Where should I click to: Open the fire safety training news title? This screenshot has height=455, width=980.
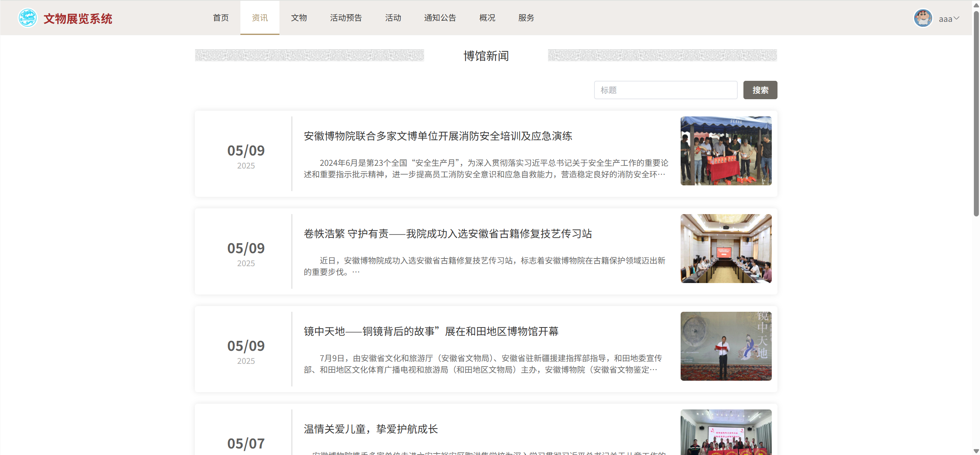point(438,136)
